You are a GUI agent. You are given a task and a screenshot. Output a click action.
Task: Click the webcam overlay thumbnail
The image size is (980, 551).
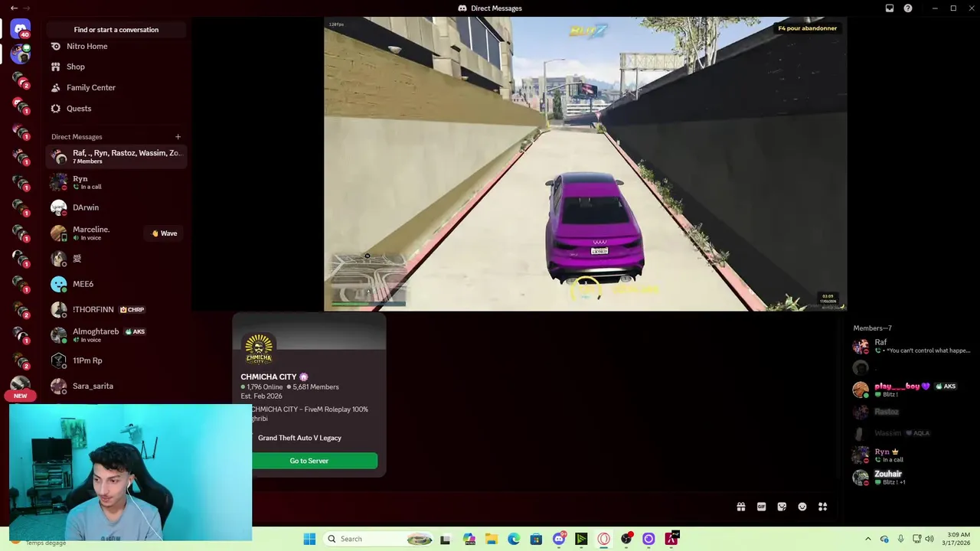(x=130, y=472)
